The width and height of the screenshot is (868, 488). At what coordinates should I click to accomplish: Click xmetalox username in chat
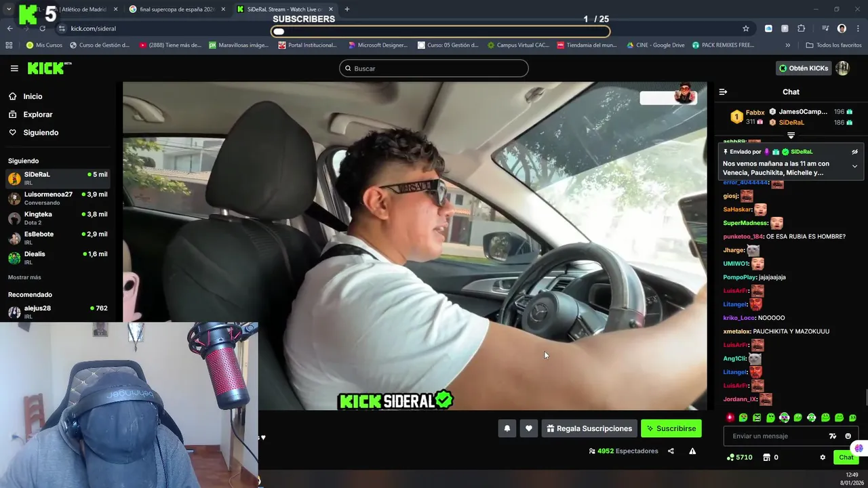point(736,331)
